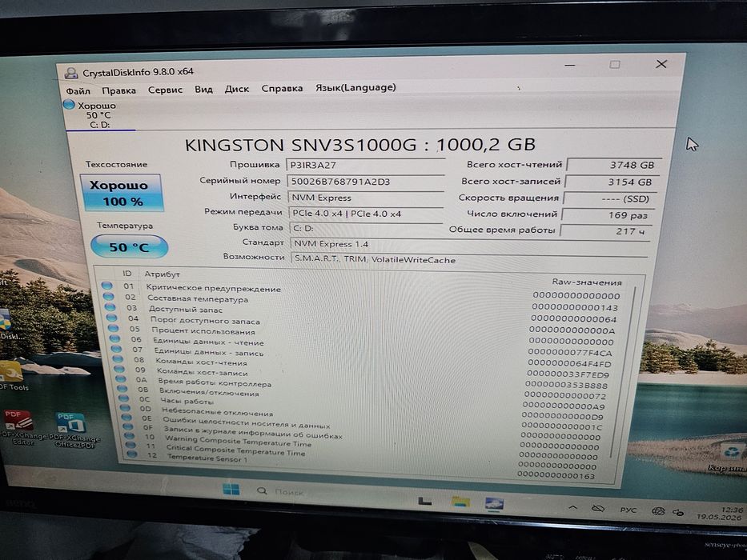Click status orb for 0A Время работы контроллера
This screenshot has height=560, width=747.
(121, 379)
